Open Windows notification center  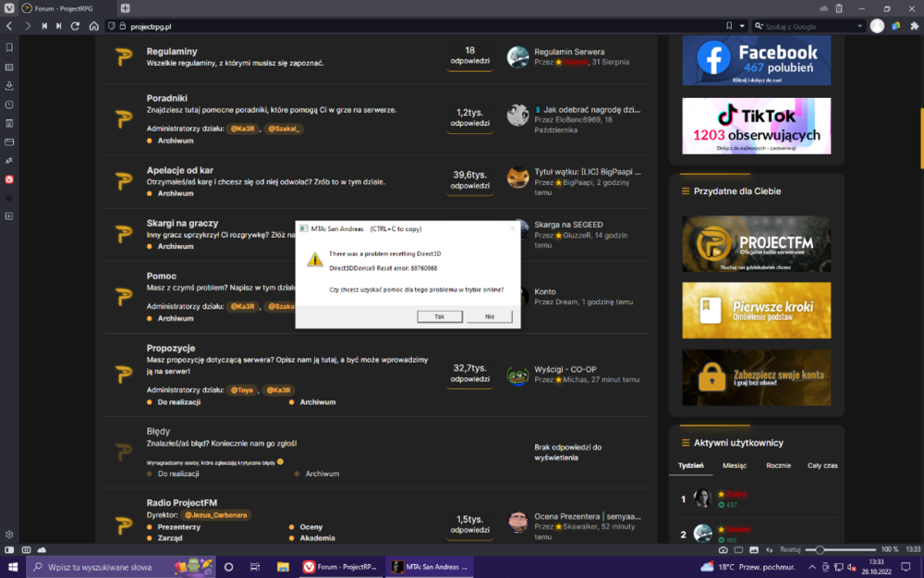pyautogui.click(x=906, y=567)
